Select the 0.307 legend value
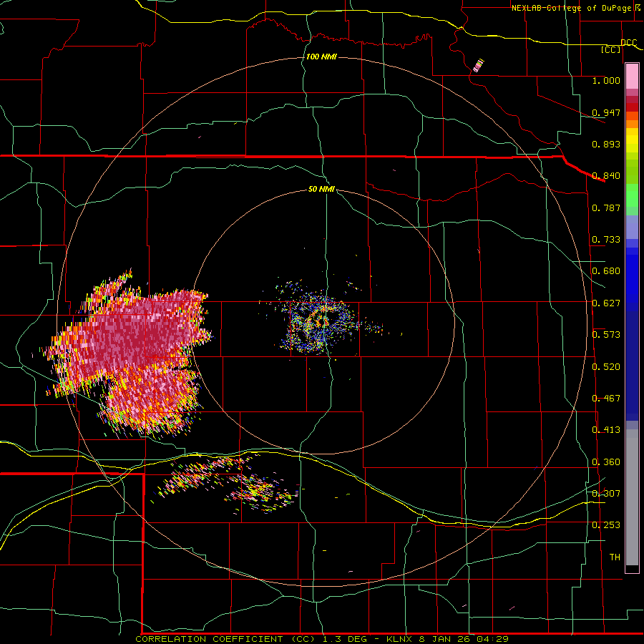Screen dimensions: 644x644 (606, 493)
